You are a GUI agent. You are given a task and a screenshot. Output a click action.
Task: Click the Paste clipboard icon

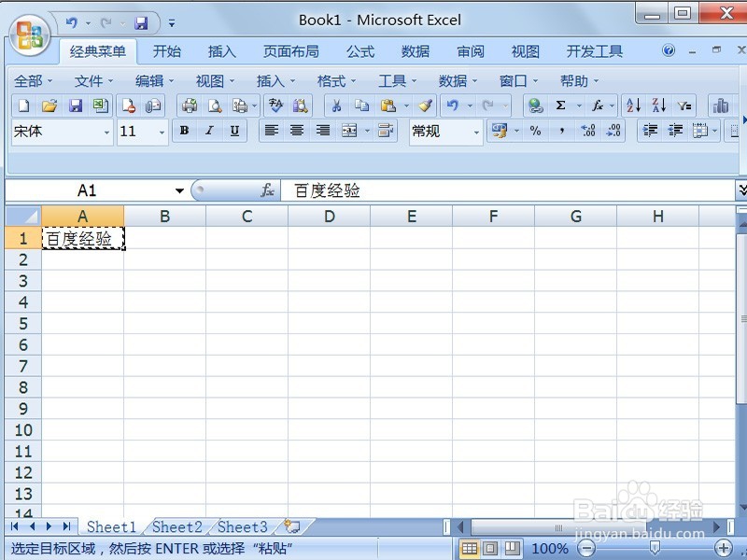coord(388,105)
